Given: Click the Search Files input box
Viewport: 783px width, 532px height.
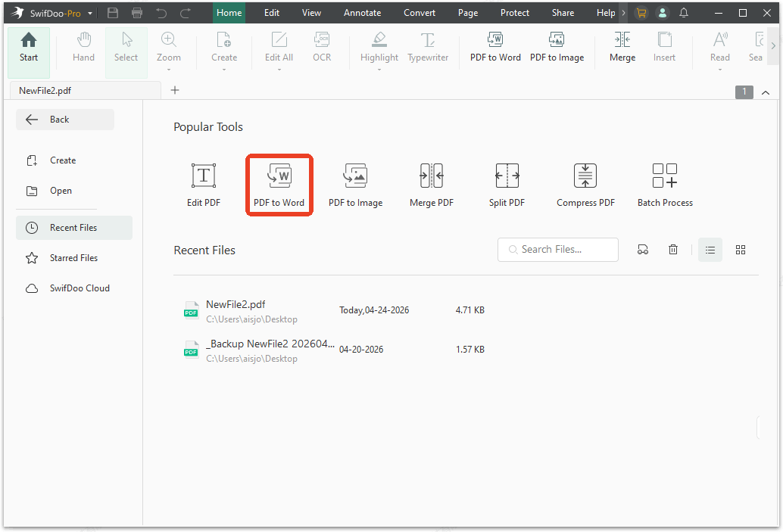Looking at the screenshot, I should (x=557, y=249).
